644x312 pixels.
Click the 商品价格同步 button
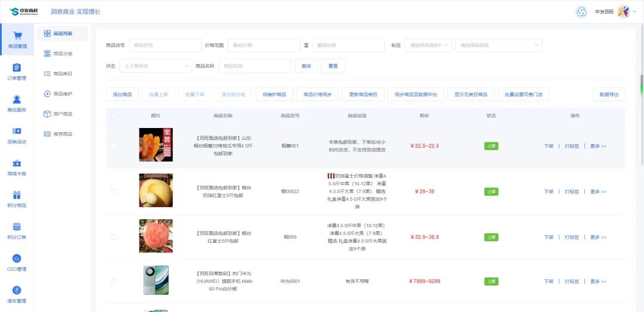[317, 94]
